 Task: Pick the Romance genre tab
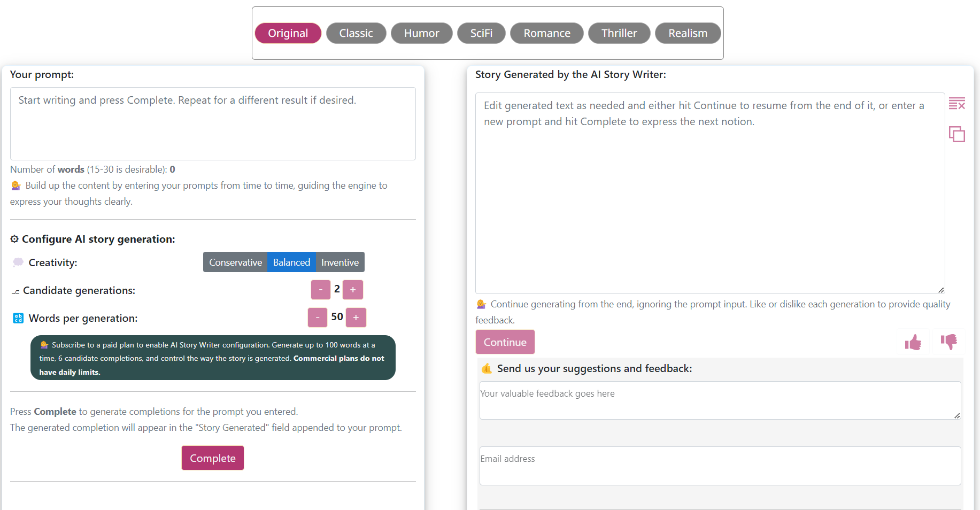point(546,33)
